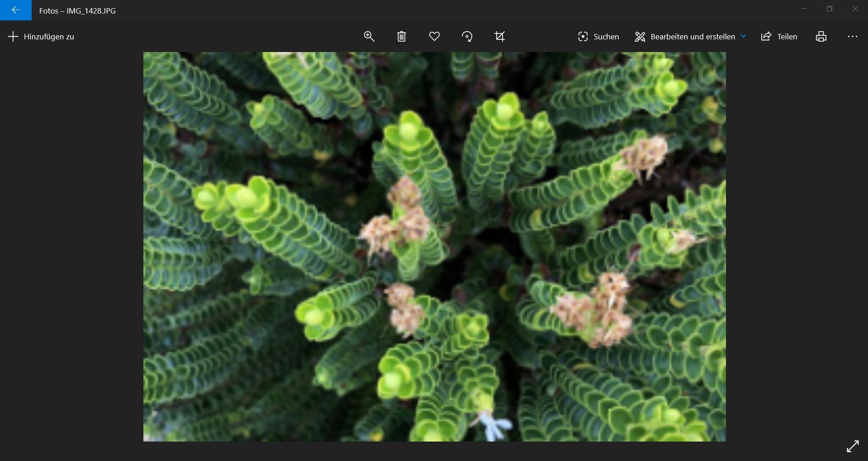Zoom in with the magnifier icon
Viewport: 868px width, 461px height.
pyautogui.click(x=369, y=37)
